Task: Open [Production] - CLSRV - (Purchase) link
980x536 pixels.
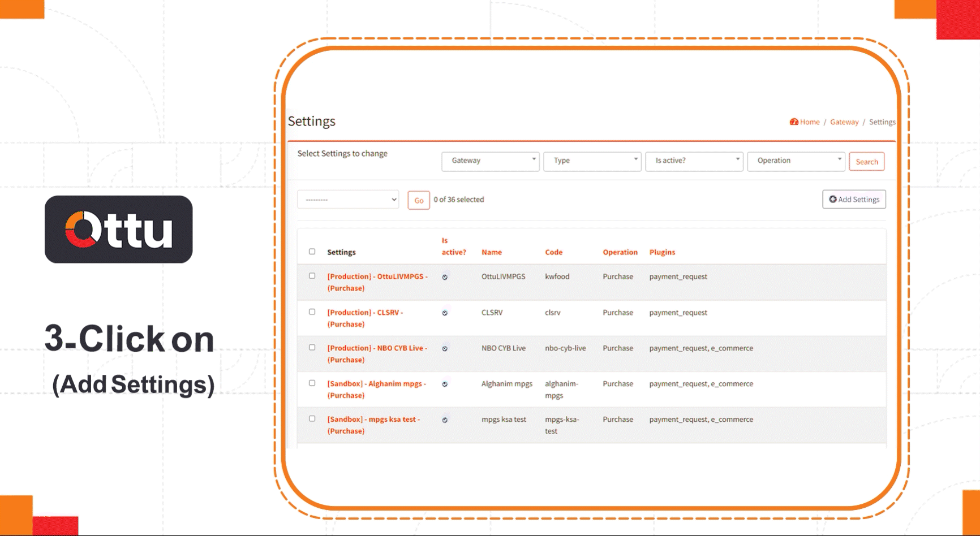Action: click(365, 318)
